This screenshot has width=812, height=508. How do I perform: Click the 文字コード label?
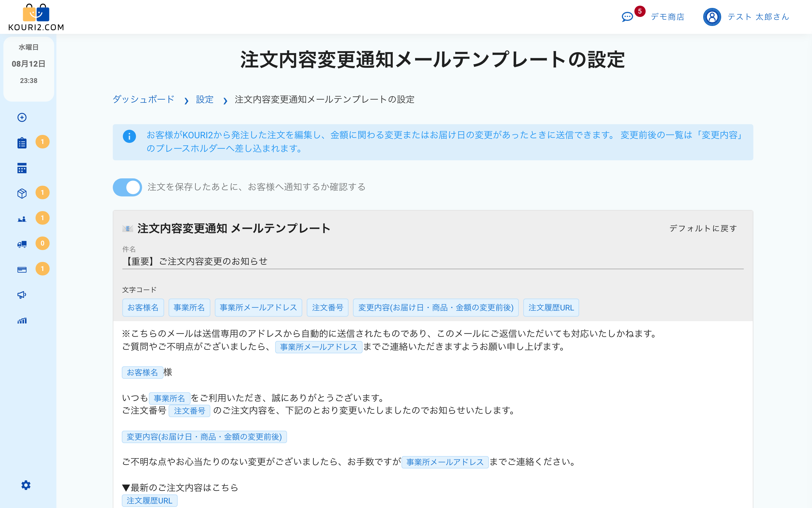(x=139, y=290)
